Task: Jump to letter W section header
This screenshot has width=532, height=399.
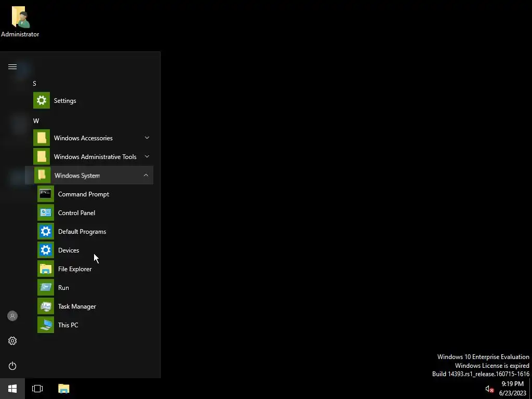Action: (x=36, y=121)
